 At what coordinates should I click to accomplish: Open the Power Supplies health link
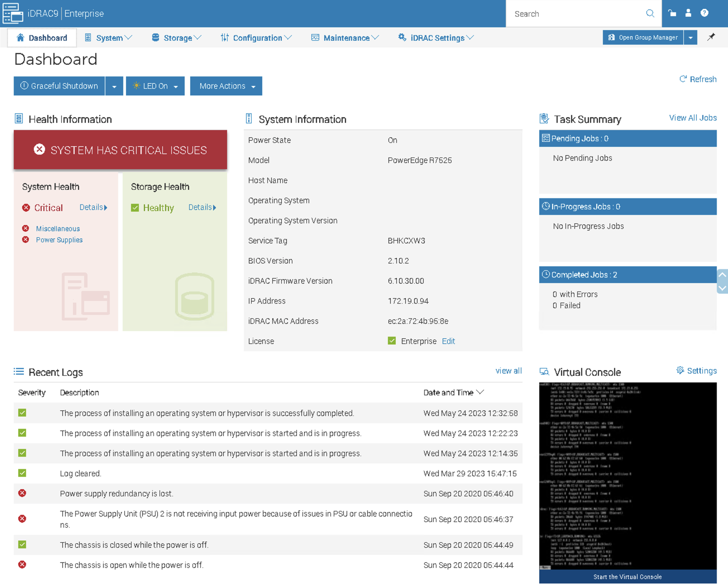click(x=59, y=240)
